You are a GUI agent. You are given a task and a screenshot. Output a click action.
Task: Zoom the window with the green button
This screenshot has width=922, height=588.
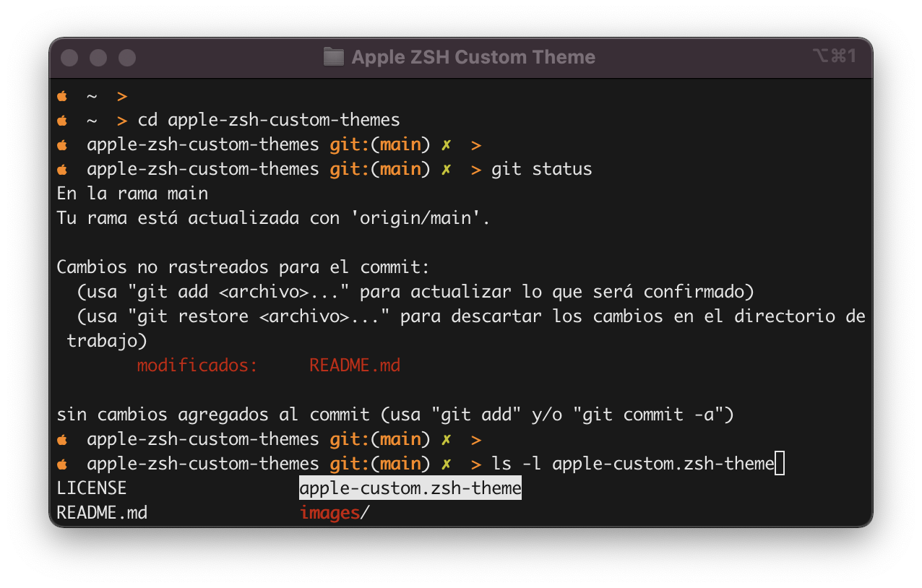click(127, 58)
